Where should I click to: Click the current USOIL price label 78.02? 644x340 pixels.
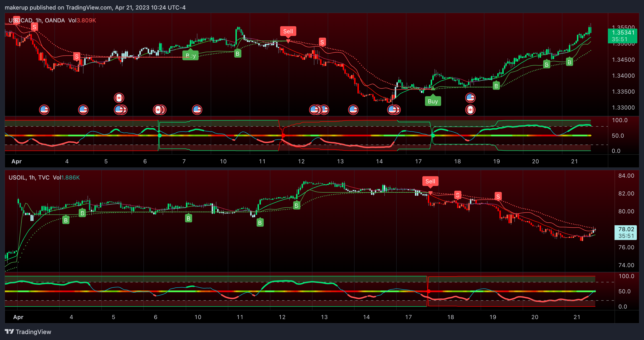[x=626, y=232]
